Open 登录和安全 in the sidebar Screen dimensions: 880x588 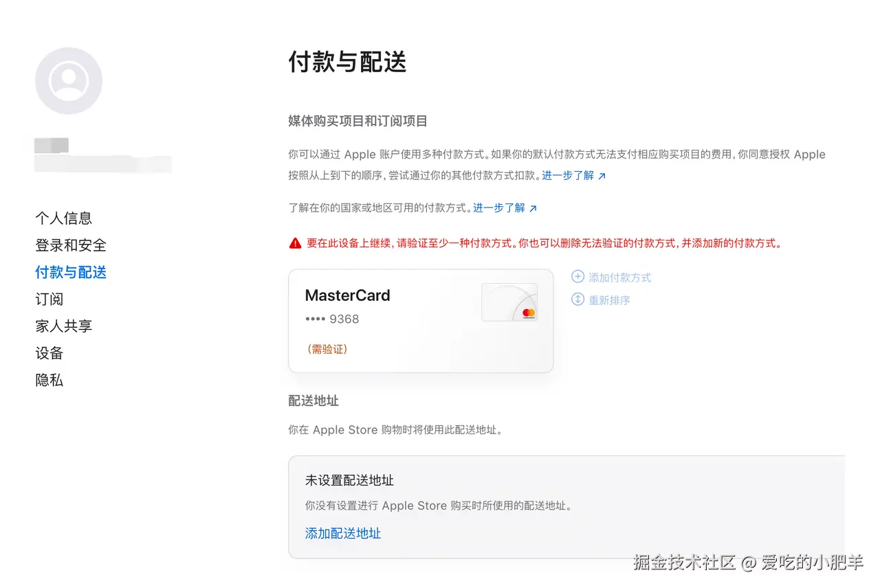(x=71, y=245)
